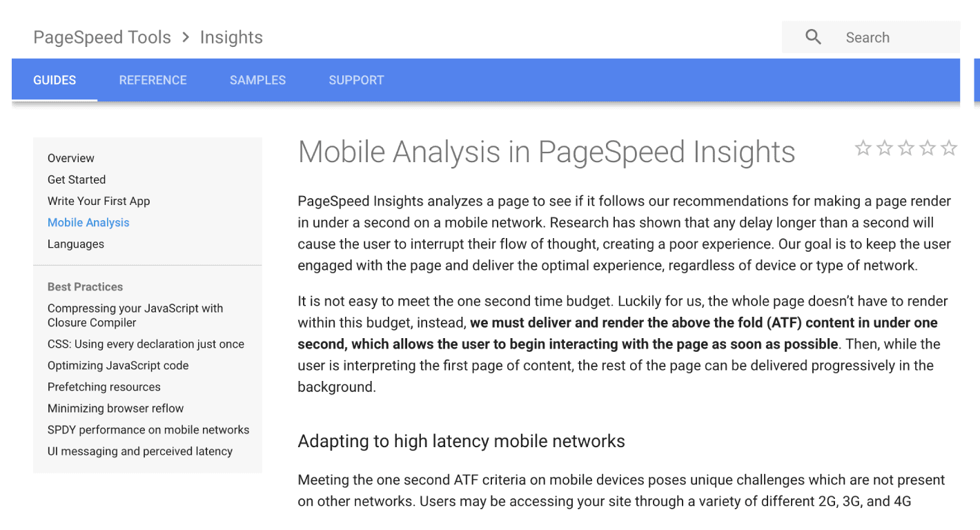Open the SUPPORT tab

356,80
